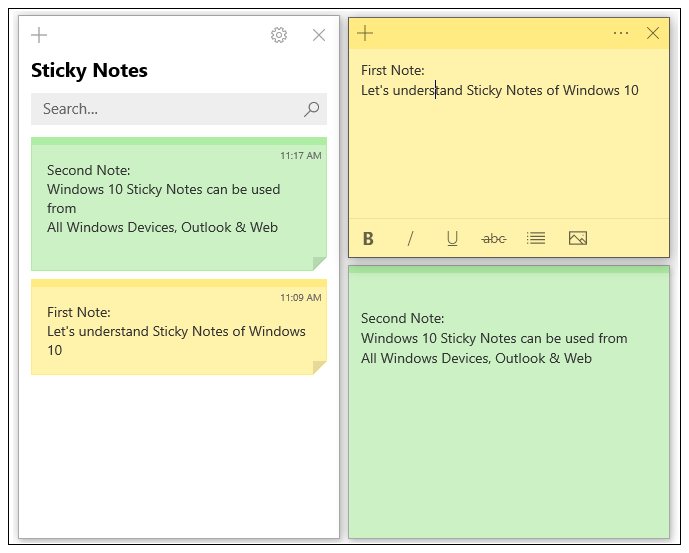Image resolution: width=689 pixels, height=553 pixels.
Task: Open Sticky Notes settings gear
Action: [x=279, y=35]
